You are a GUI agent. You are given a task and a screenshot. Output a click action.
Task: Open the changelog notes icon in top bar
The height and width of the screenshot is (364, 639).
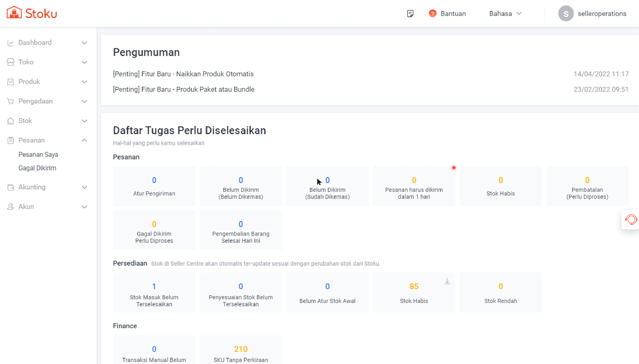[410, 14]
